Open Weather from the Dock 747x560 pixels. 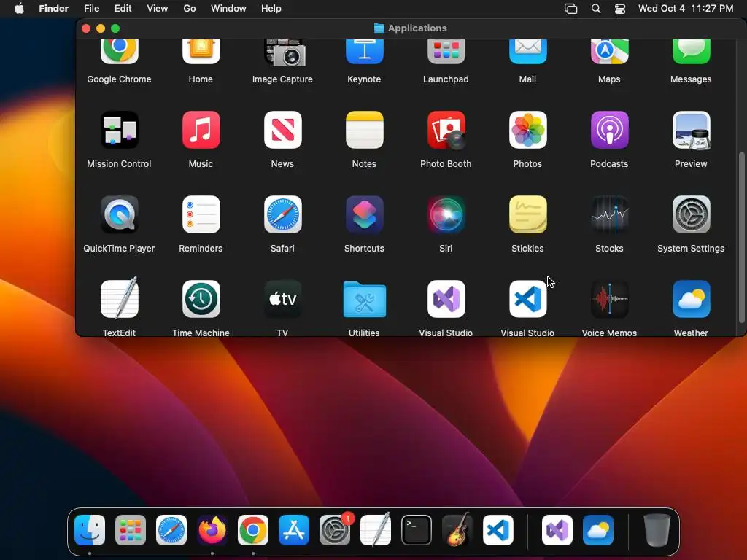598,530
